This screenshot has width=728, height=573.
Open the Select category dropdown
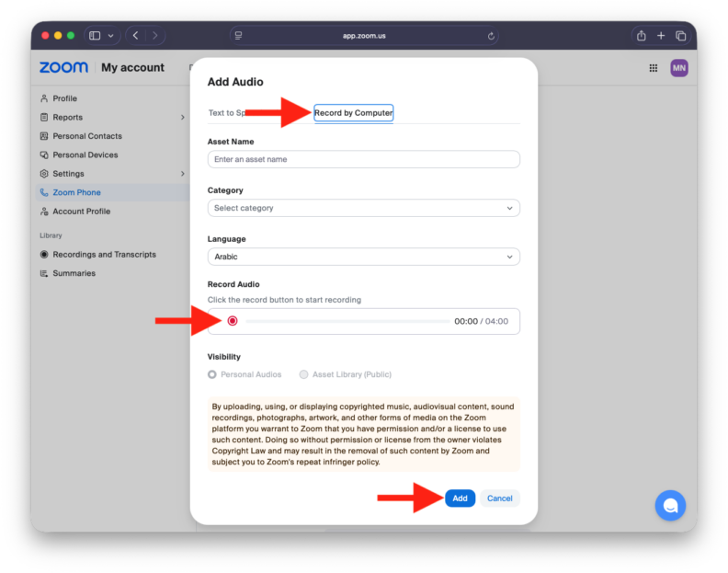tap(363, 208)
